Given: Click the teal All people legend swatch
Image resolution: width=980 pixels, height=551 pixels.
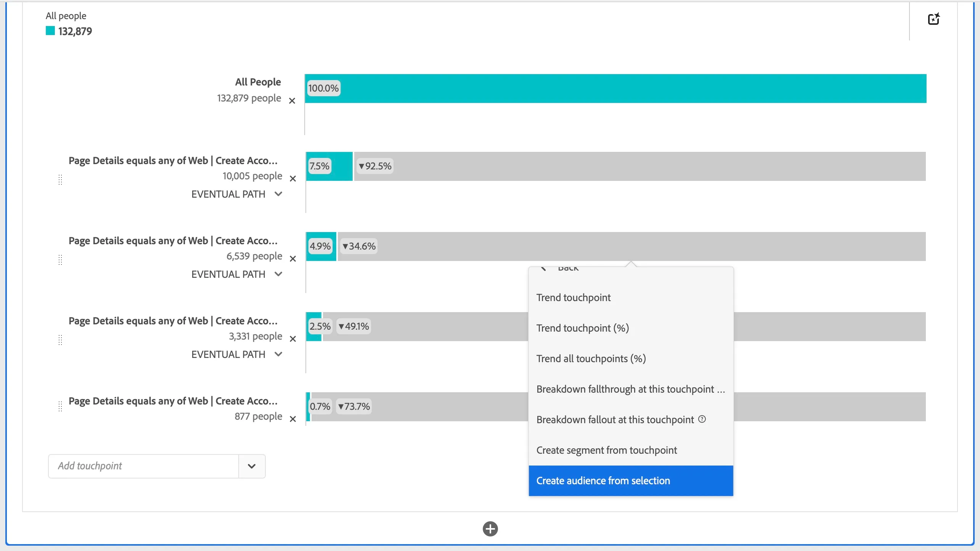Looking at the screenshot, I should (50, 31).
